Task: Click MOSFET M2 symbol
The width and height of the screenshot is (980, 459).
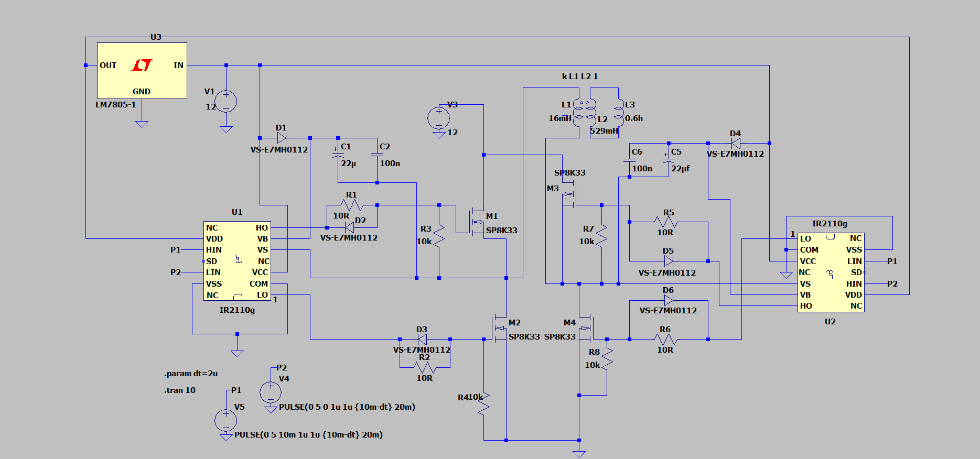Action: click(498, 329)
